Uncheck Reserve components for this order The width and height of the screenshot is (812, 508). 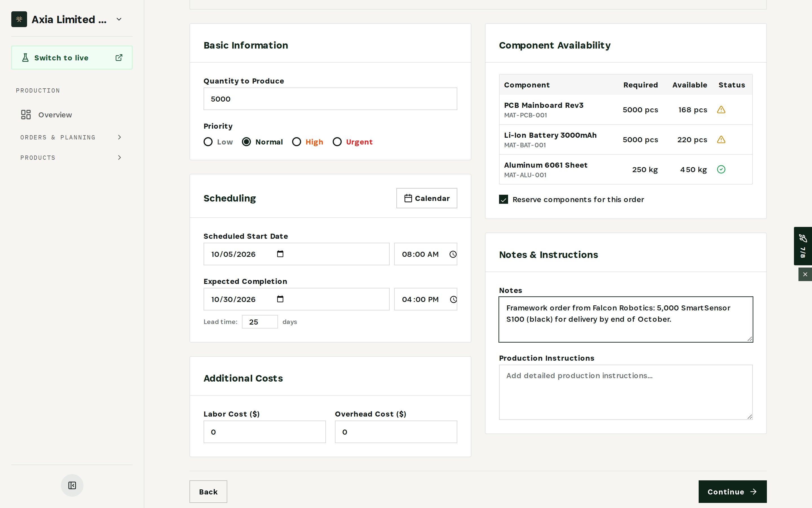[503, 199]
